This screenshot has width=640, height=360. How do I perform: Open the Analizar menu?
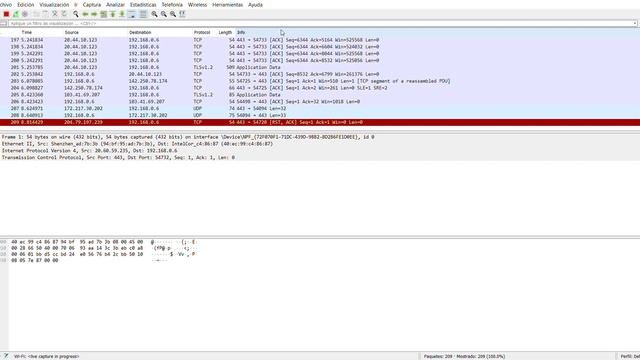tap(115, 5)
